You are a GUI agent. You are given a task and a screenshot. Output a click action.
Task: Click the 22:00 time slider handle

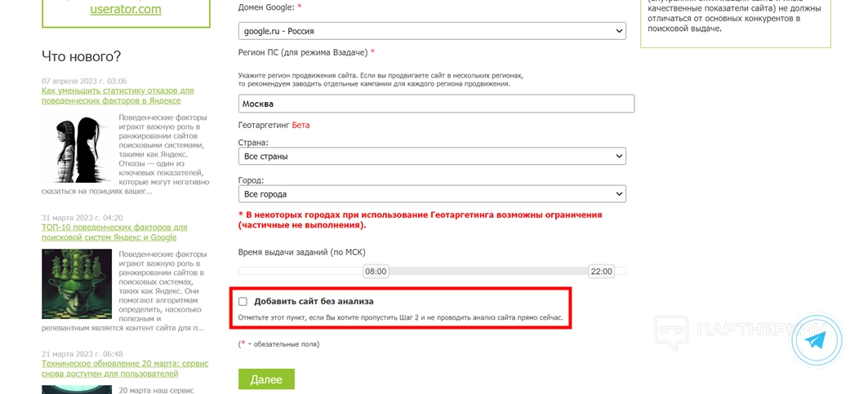(x=601, y=271)
